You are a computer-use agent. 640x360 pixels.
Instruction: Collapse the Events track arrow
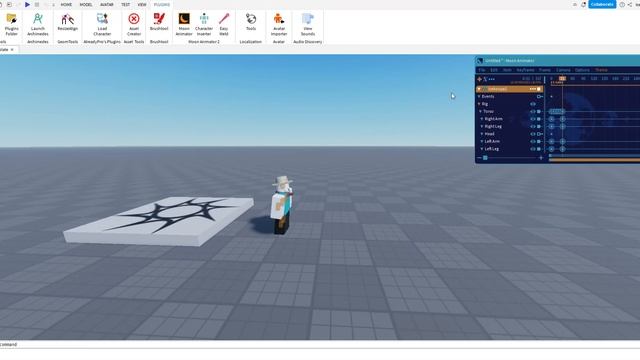479,97
